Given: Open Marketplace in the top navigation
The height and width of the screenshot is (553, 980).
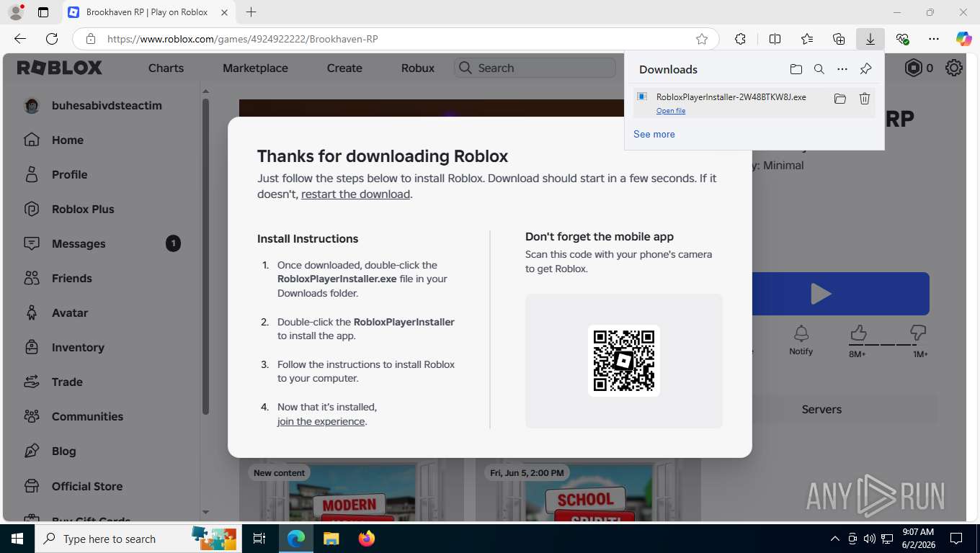Looking at the screenshot, I should click(x=255, y=68).
